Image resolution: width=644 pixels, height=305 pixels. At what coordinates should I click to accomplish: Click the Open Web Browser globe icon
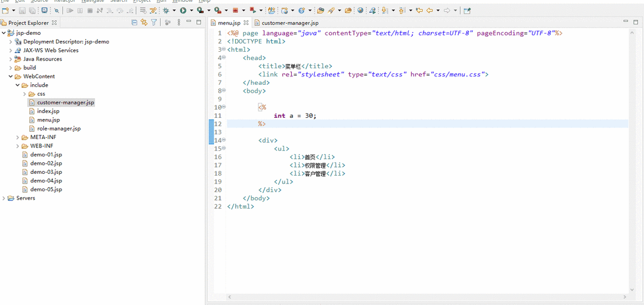[x=360, y=10]
